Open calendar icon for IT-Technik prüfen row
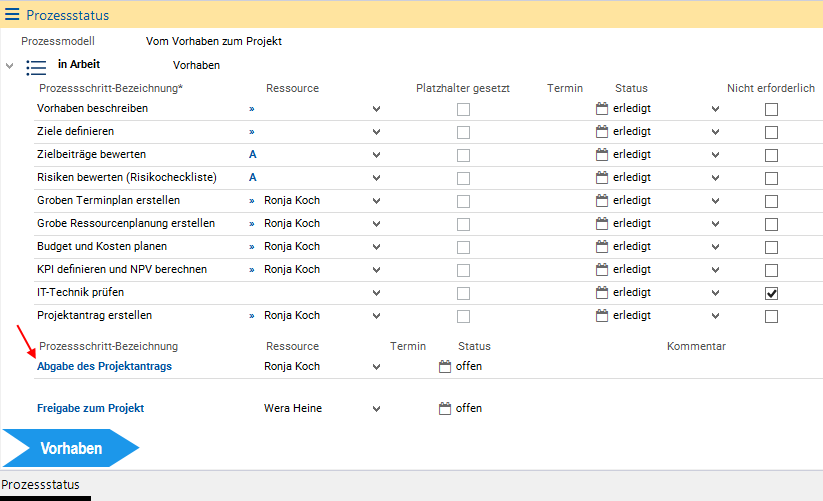 pyautogui.click(x=601, y=293)
